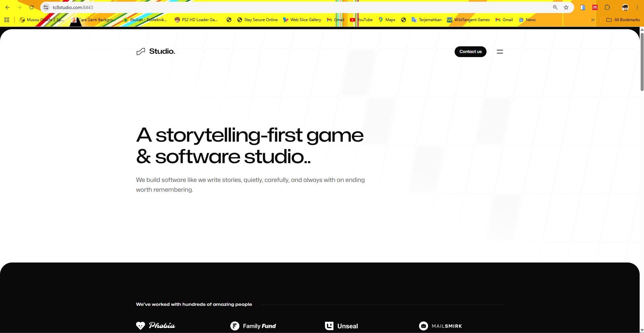644x333 pixels.
Task: Open the WildTangent Games bookmark
Action: [468, 20]
